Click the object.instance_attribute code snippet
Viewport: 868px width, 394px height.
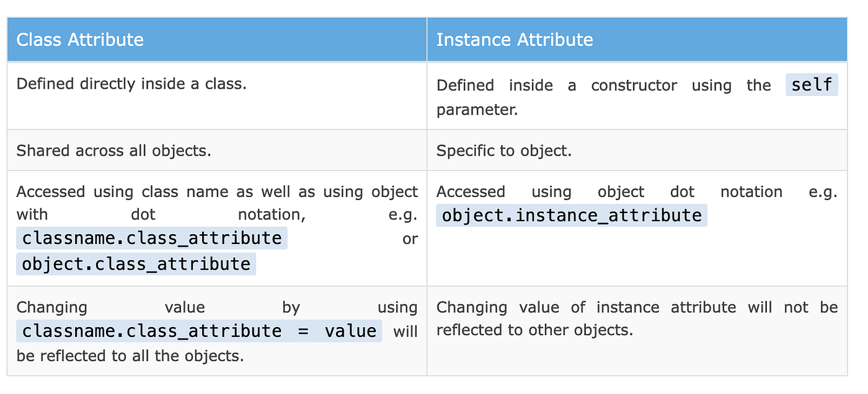[572, 215]
